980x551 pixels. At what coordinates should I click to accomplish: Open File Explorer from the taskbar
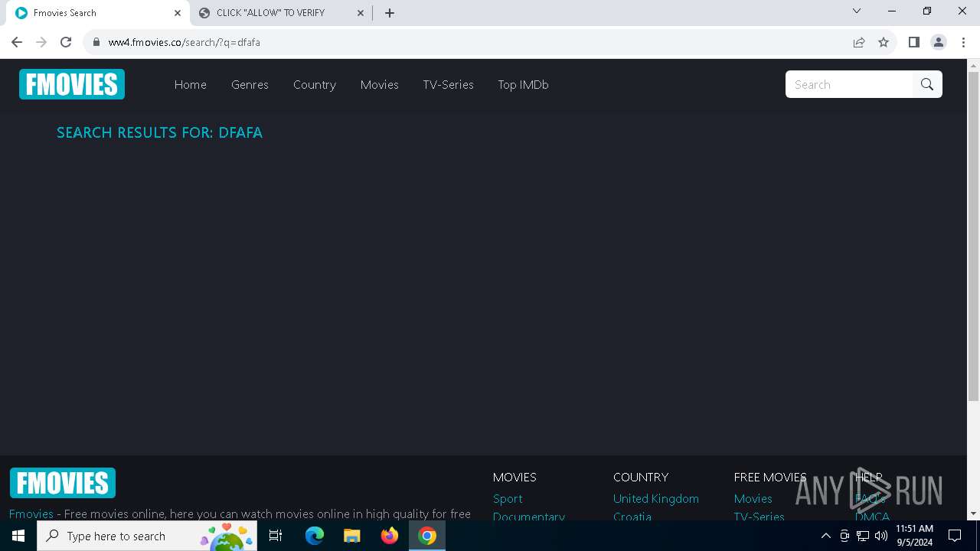click(x=352, y=536)
